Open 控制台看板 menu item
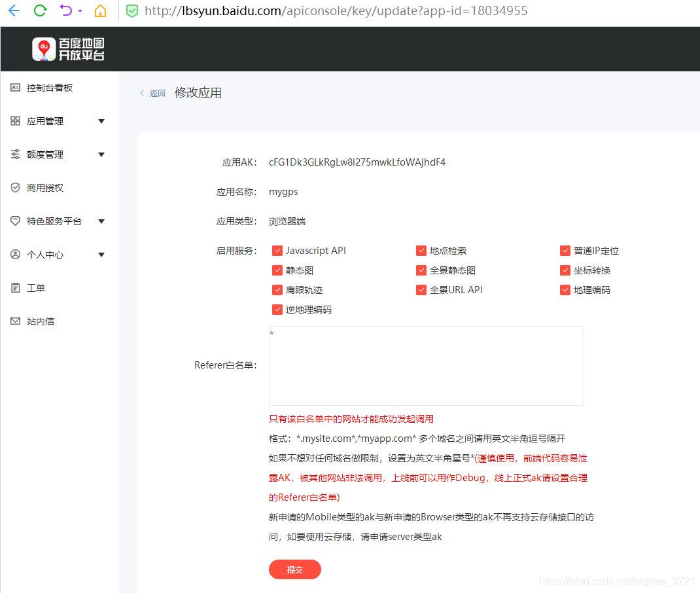Screen dimensions: 700x593 [50, 88]
